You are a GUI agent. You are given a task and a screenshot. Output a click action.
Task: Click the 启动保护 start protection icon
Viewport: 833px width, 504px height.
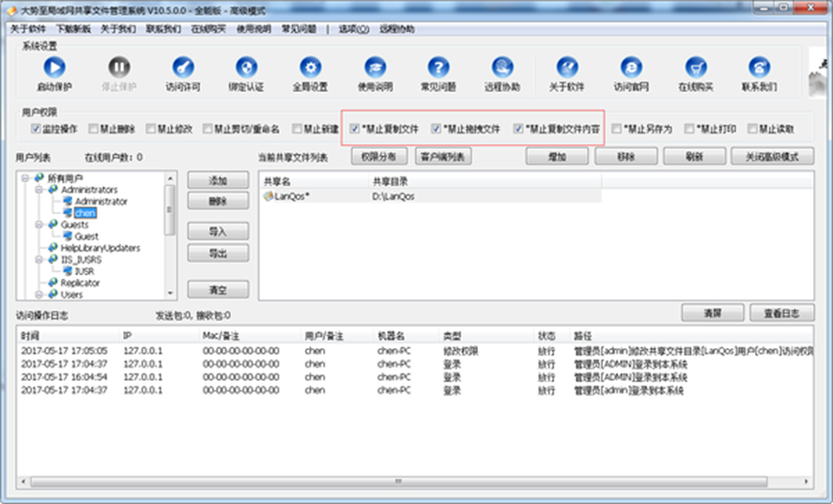coord(54,68)
